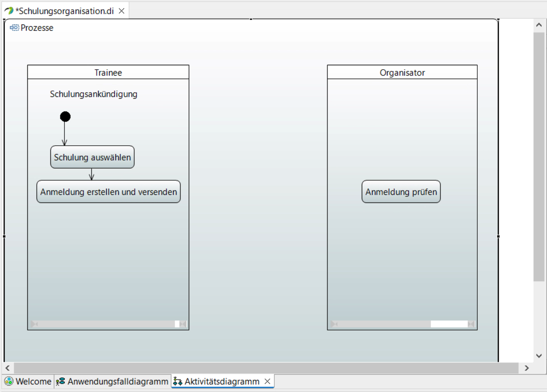The width and height of the screenshot is (547, 392).
Task: Switch to the Anwendungsfalldiagramm tab
Action: click(112, 381)
